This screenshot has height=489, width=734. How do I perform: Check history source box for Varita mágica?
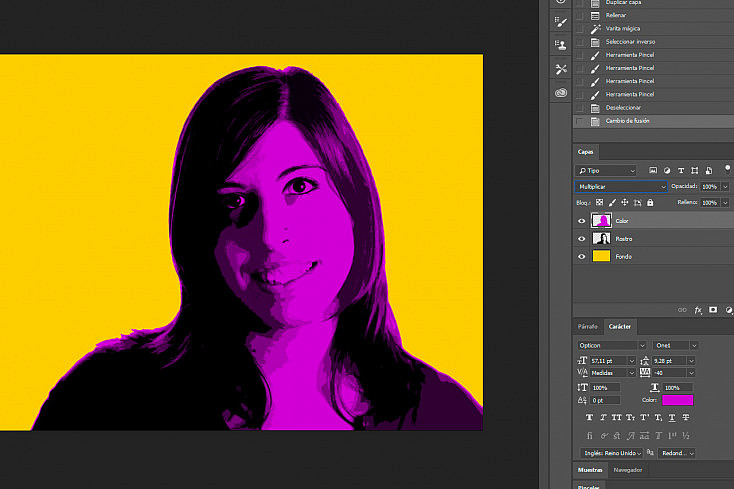(580, 29)
